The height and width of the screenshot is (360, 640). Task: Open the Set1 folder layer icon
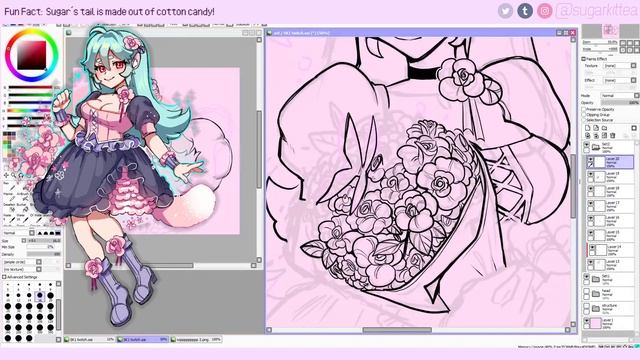click(x=596, y=279)
